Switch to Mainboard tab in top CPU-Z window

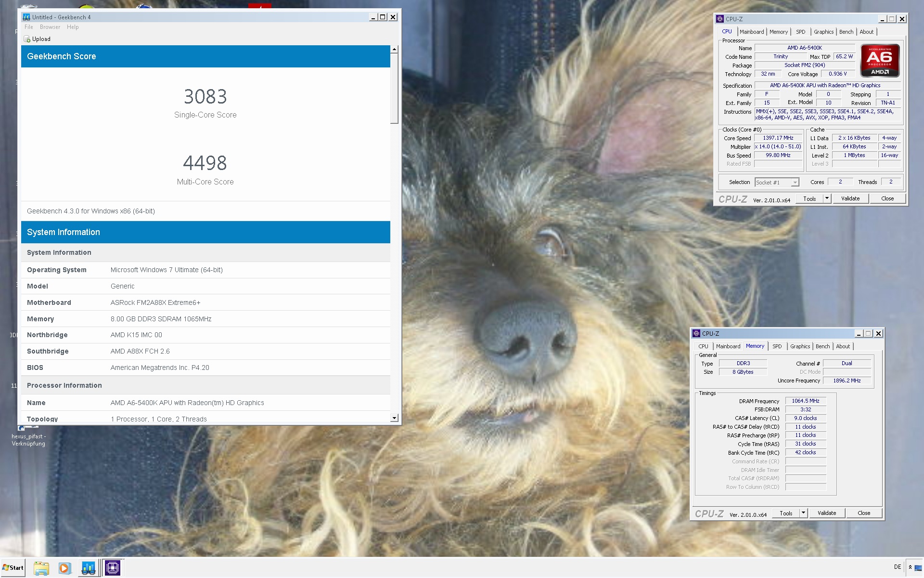pyautogui.click(x=752, y=32)
